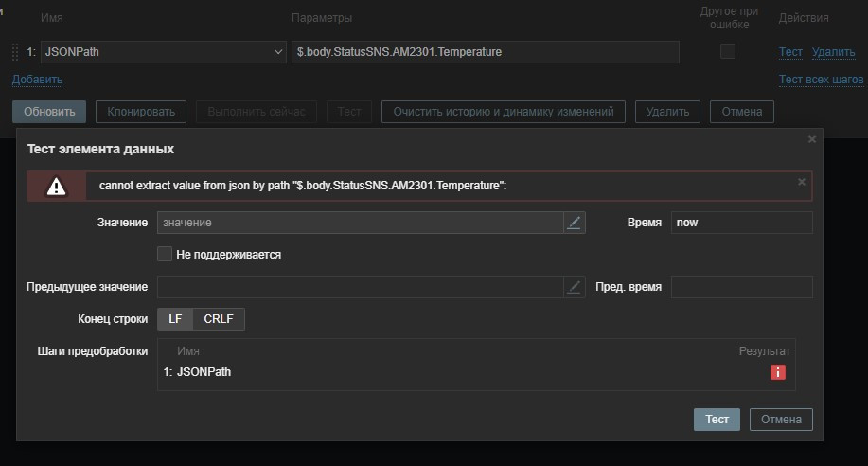Screen dimensions: 868x466
Task: Close the Тест элемента данных dialog
Action: coord(811,139)
